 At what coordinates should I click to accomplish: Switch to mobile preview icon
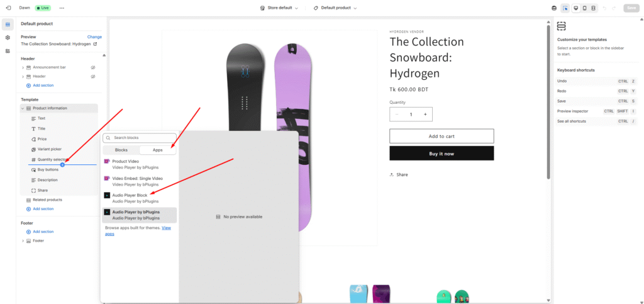pos(585,8)
